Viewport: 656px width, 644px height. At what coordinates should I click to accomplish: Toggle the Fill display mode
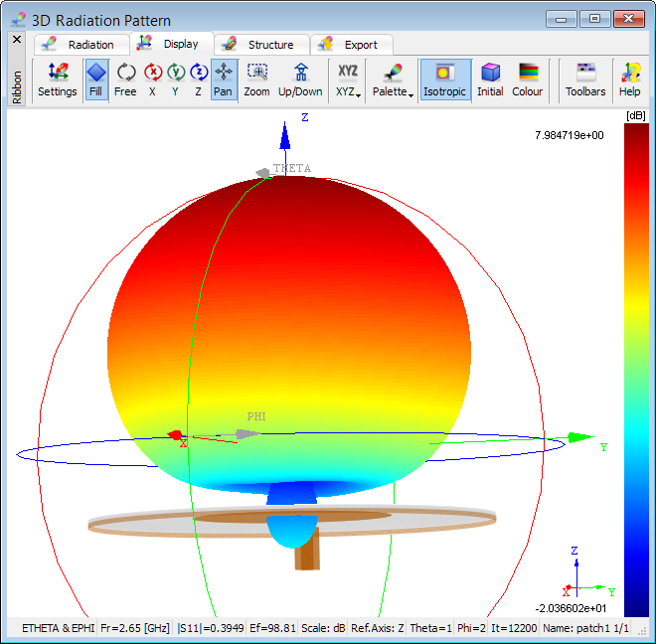95,80
